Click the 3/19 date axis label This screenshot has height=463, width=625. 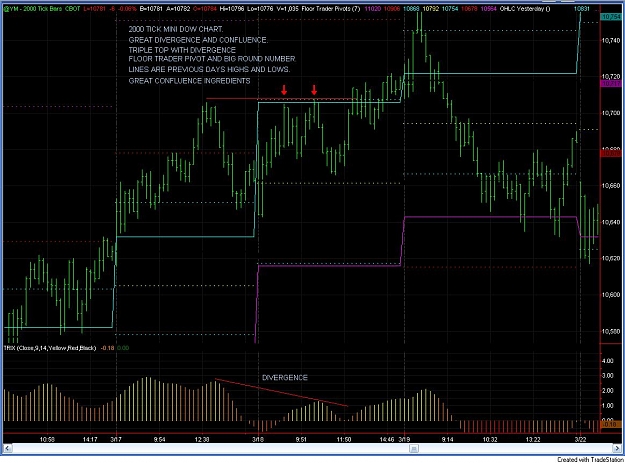pos(405,439)
